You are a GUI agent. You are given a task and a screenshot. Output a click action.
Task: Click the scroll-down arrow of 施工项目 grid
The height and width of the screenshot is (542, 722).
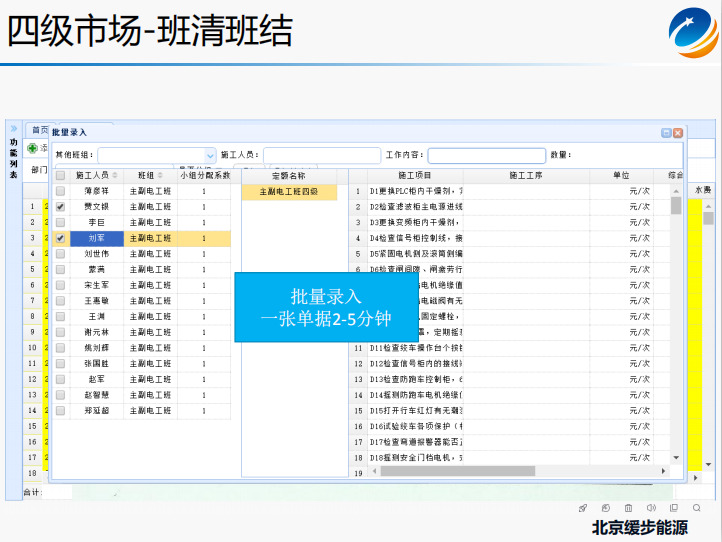tap(676, 458)
